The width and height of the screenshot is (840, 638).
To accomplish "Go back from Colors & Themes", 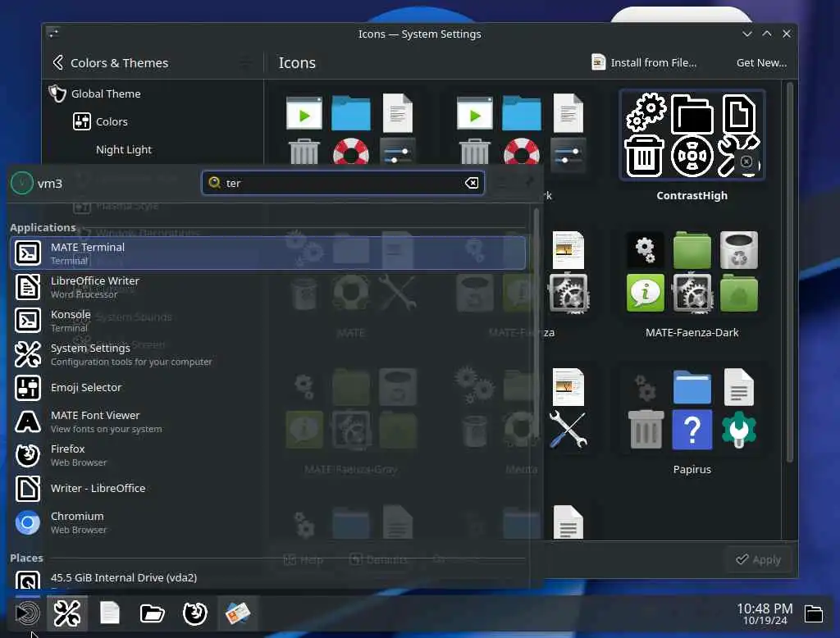I will coord(58,62).
